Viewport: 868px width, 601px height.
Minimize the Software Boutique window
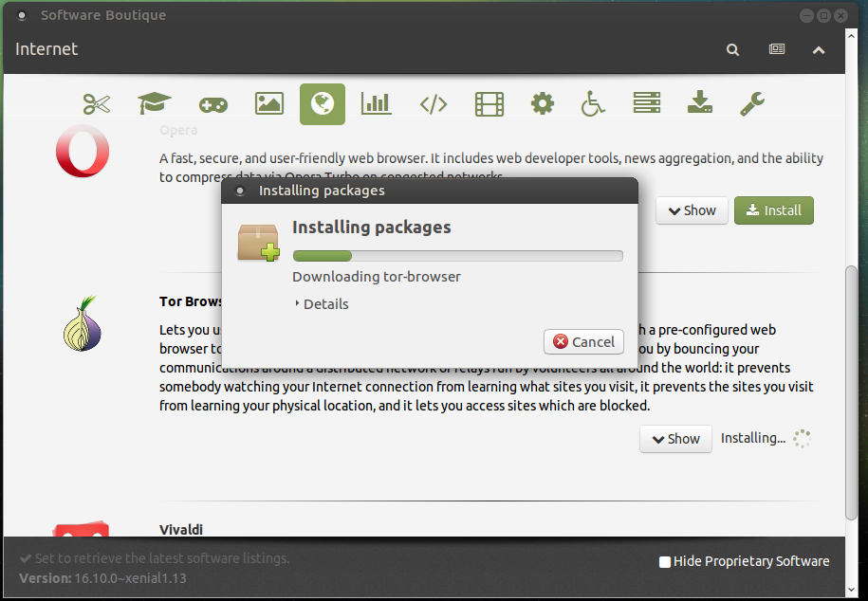pos(806,15)
